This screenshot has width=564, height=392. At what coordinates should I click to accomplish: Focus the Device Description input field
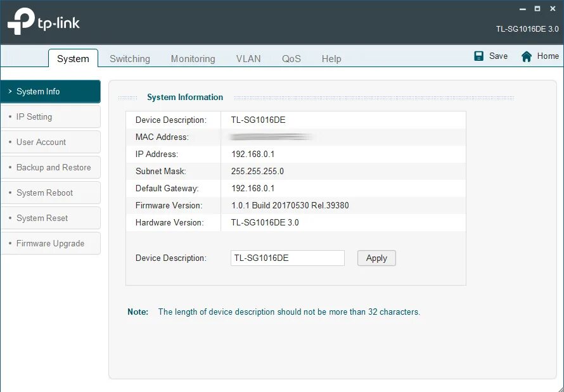288,258
